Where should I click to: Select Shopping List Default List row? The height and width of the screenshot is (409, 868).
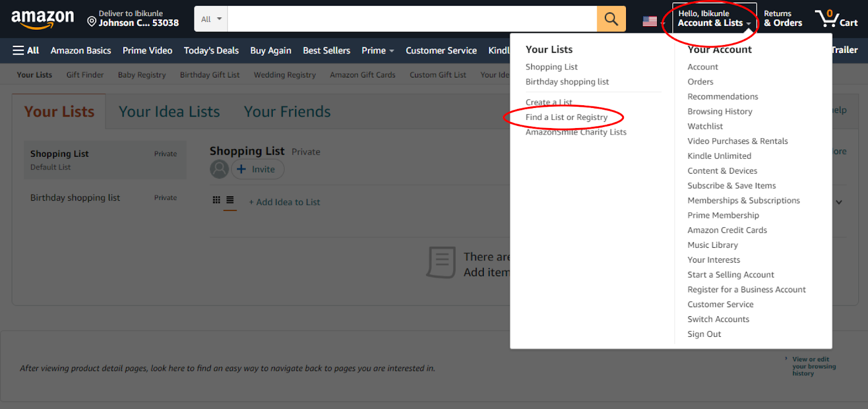coord(105,160)
